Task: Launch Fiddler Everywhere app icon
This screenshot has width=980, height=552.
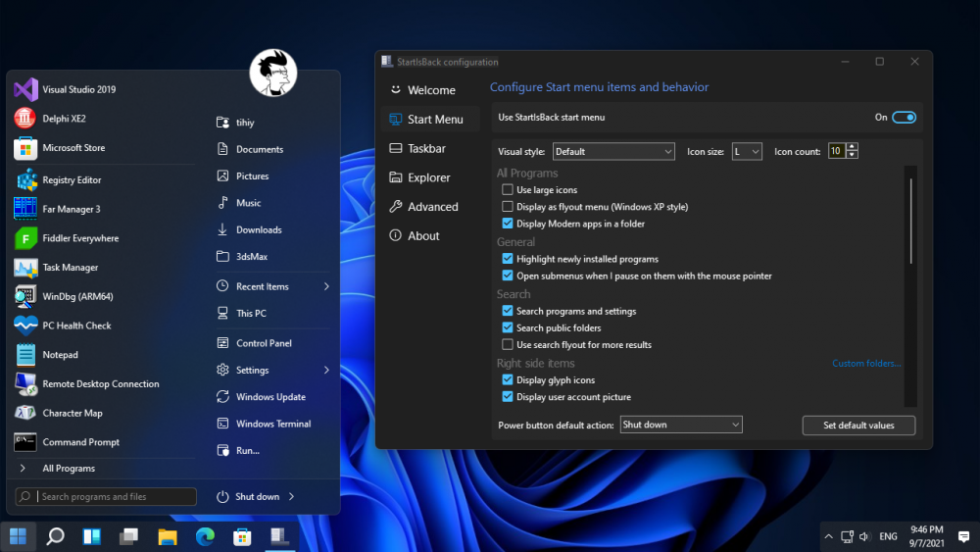Action: [x=25, y=238]
